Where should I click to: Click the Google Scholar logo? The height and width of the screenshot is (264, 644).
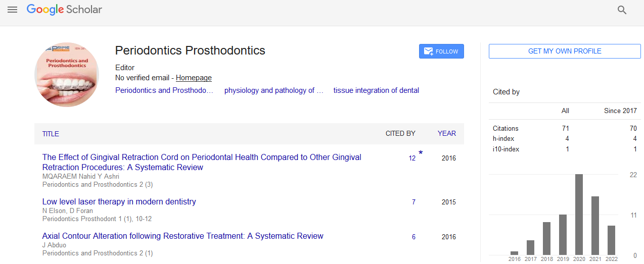click(64, 10)
